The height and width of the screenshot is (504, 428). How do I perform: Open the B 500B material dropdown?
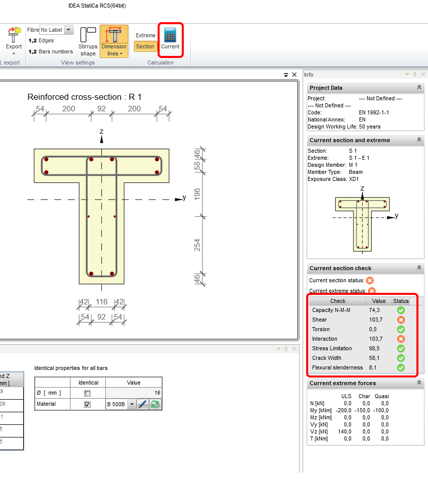click(x=131, y=404)
